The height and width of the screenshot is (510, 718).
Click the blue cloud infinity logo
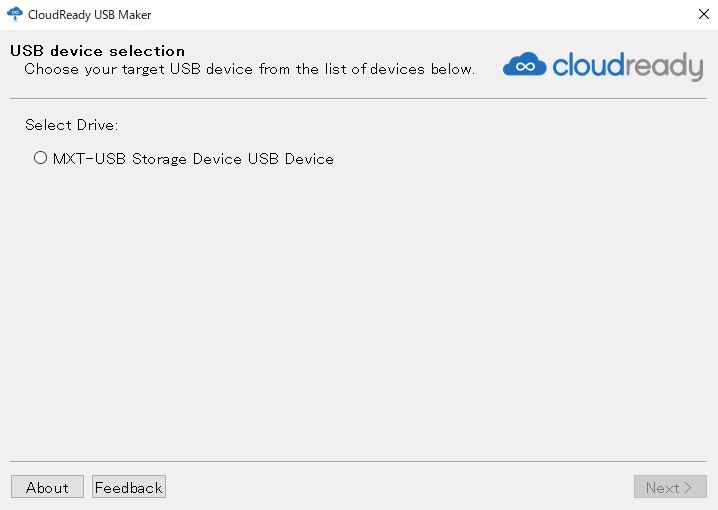pos(524,66)
